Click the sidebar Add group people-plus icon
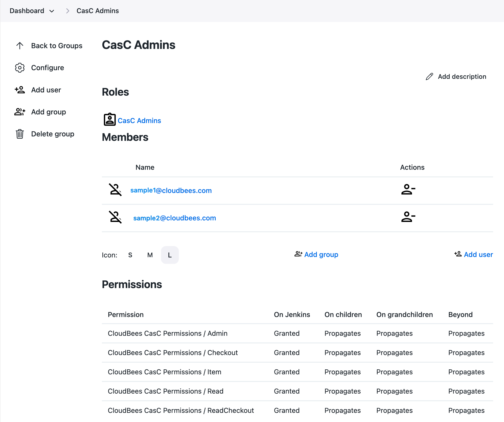This screenshot has width=504, height=422. (20, 112)
